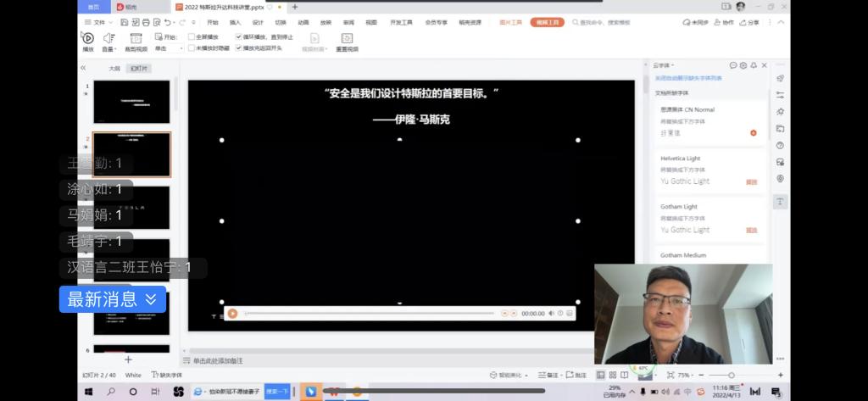Open the taskbar notification center
The image size is (868, 401).
(776, 392)
